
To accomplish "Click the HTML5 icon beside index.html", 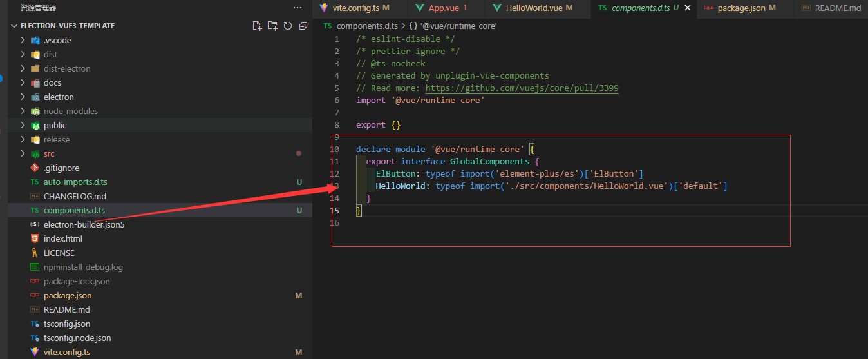I will (35, 238).
